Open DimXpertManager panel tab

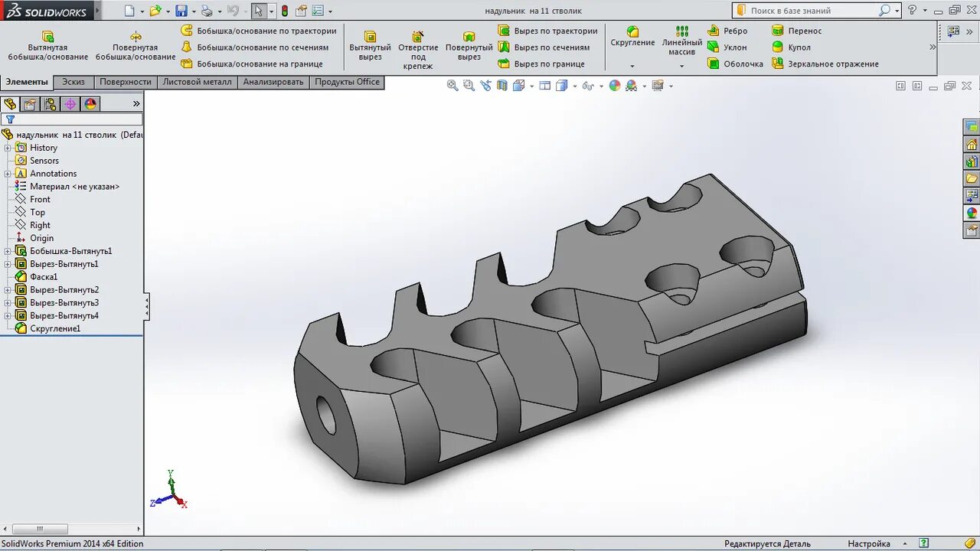pos(70,103)
